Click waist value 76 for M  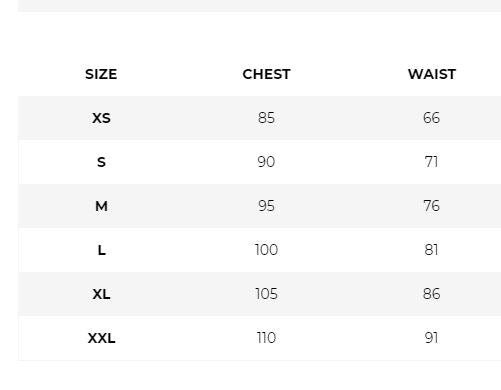coord(431,206)
